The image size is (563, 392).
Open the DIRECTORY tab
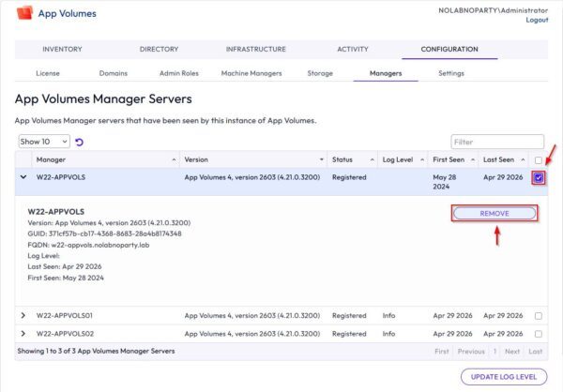pyautogui.click(x=159, y=49)
